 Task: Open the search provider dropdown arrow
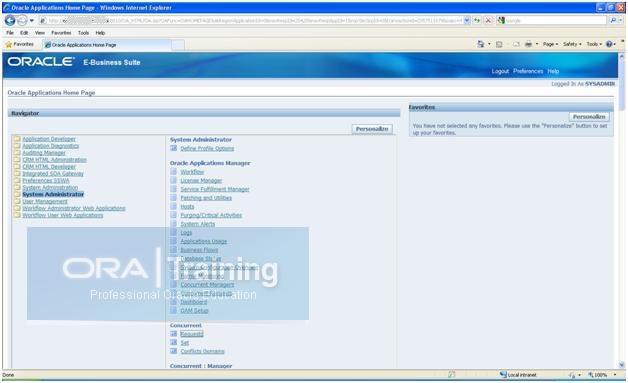(x=620, y=20)
